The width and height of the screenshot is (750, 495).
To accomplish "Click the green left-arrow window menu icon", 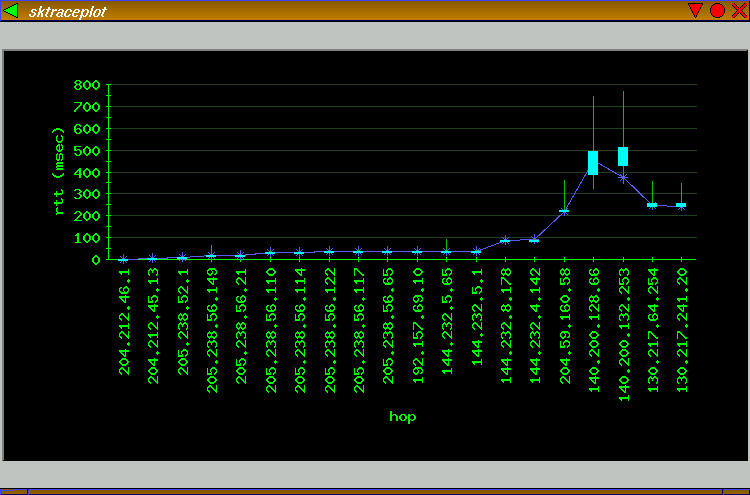I will pos(12,11).
